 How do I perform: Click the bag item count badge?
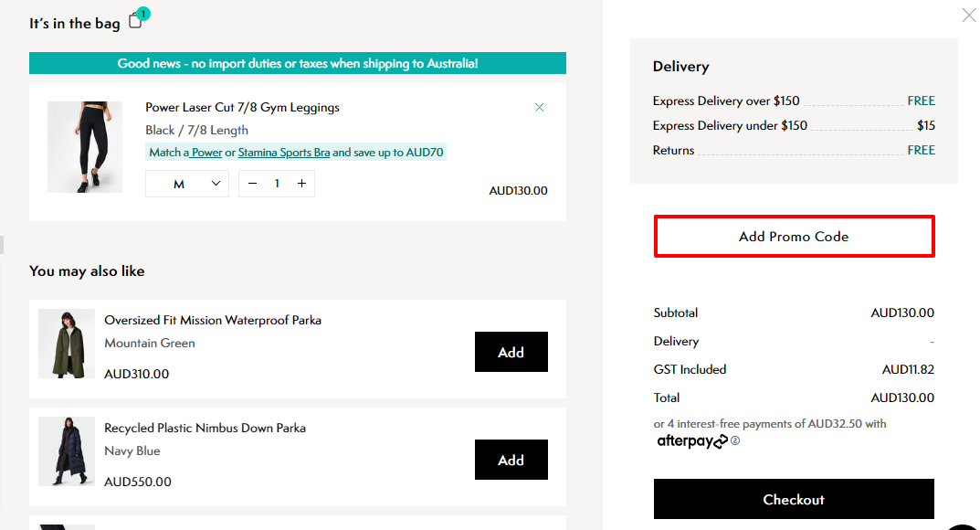click(x=142, y=14)
